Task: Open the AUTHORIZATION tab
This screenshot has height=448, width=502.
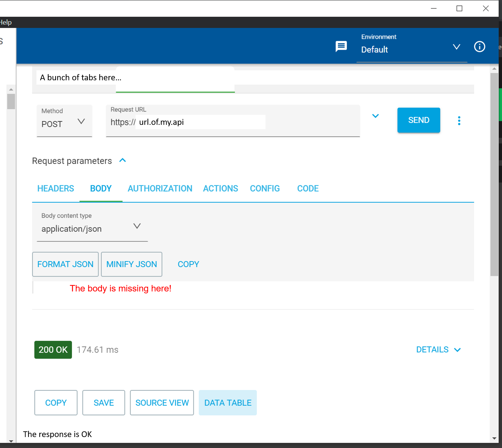Action: coord(160,188)
